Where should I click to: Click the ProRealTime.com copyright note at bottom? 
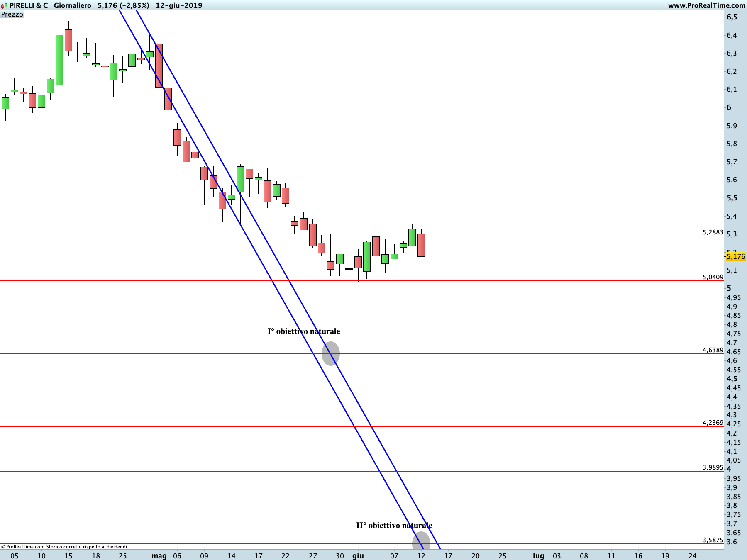(x=64, y=547)
